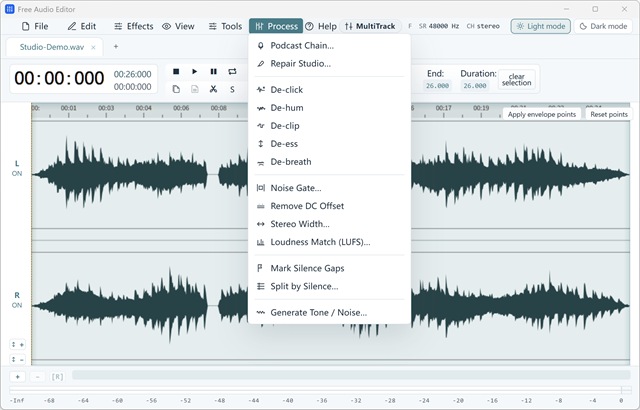Toggle the left channel ON state
The width and height of the screenshot is (640, 410).
point(17,173)
